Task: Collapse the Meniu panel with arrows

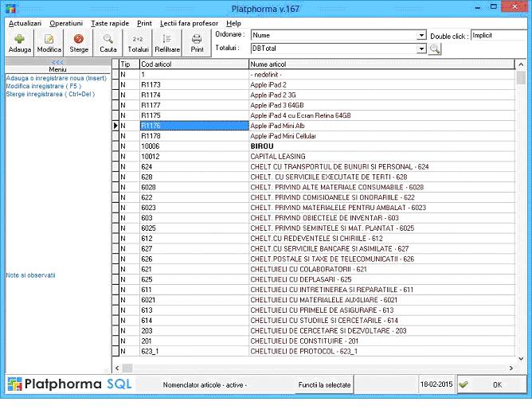Action: click(57, 62)
